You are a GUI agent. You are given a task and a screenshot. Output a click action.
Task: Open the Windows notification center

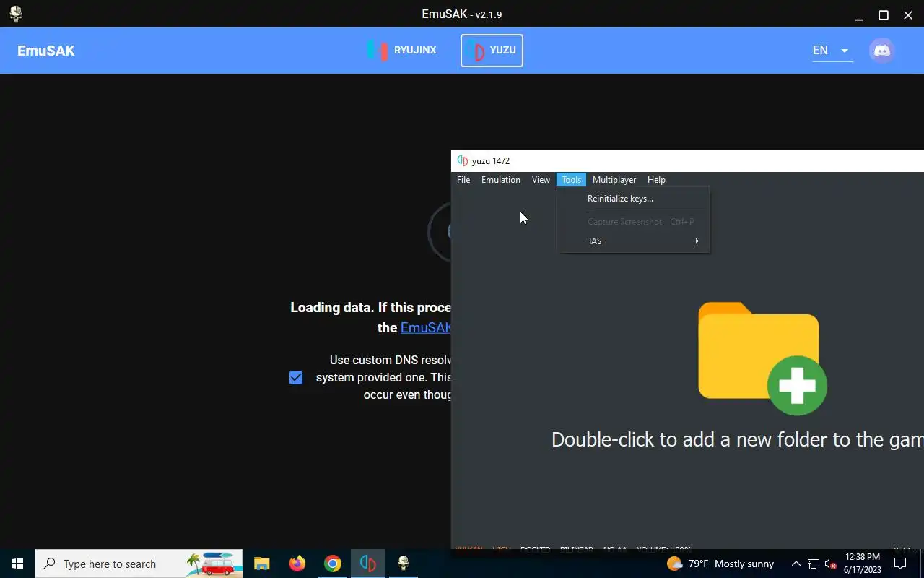[x=900, y=564]
